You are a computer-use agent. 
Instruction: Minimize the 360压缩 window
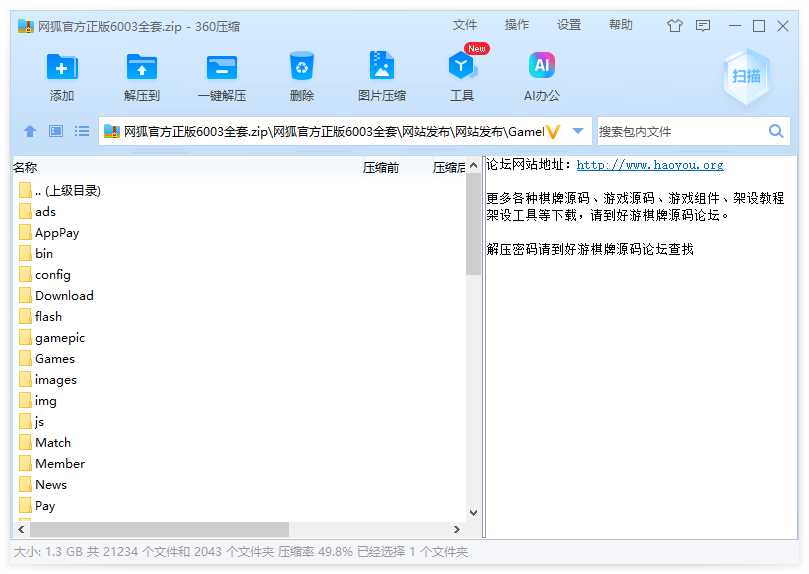735,26
